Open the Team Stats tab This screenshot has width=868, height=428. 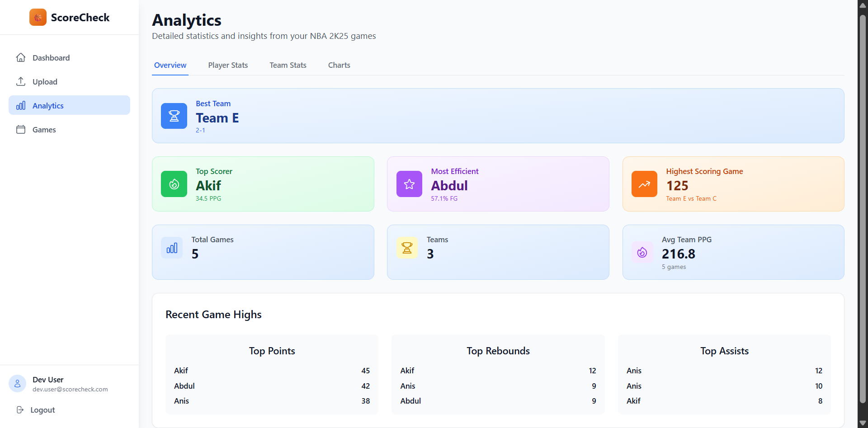coord(288,65)
